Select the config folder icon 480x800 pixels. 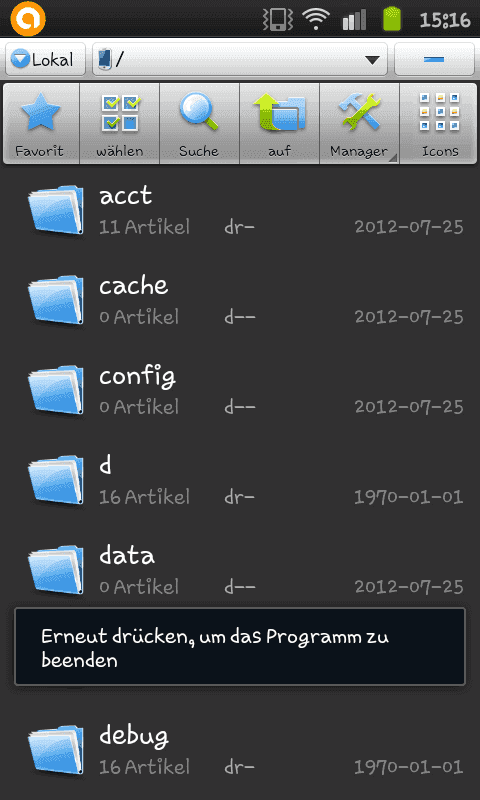56,390
